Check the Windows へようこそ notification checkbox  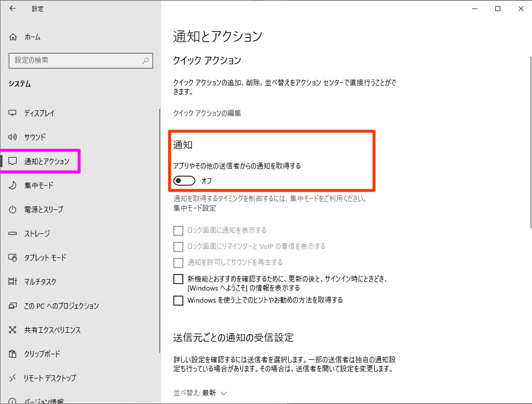coord(179,279)
